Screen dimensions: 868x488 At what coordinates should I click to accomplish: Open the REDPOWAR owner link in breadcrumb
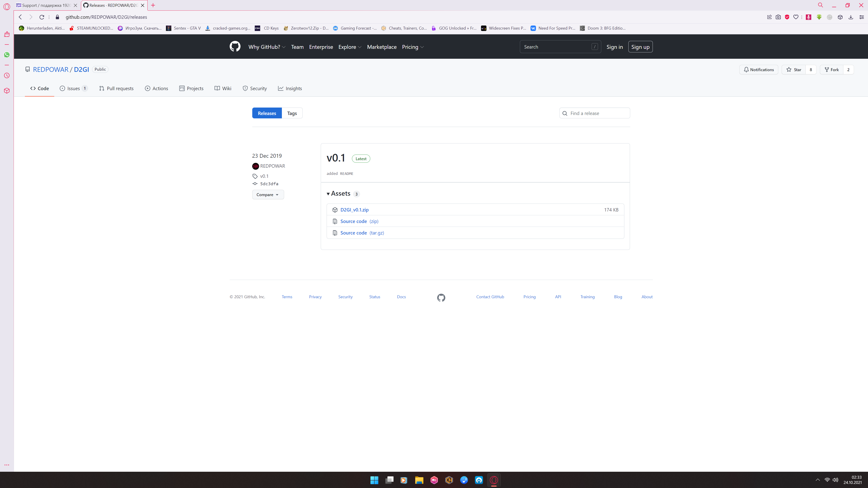point(51,69)
